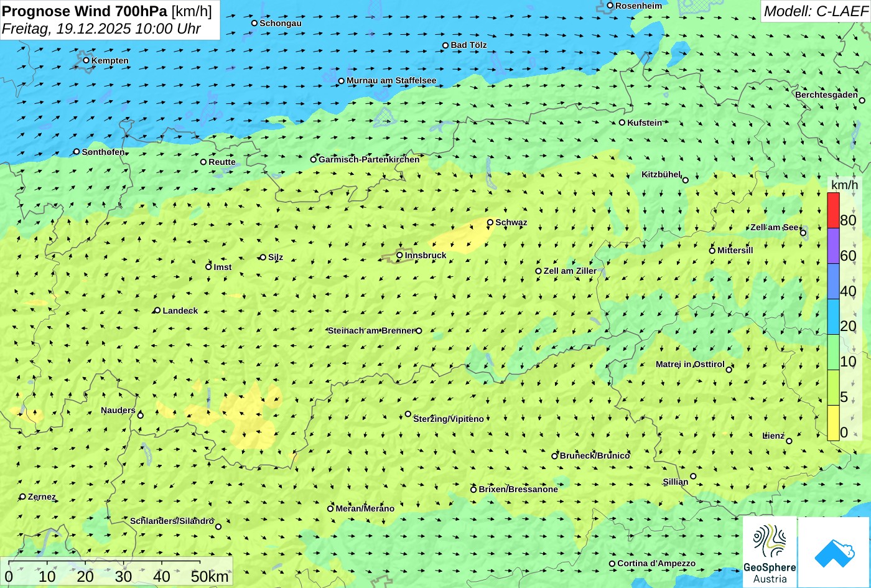Click the Kufstein marker circle
871x588 pixels.
point(622,123)
